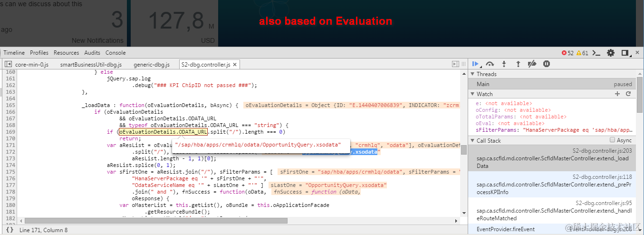Select _handleRouteMatched call stack frame
Image resolution: width=644 pixels, height=235 pixels.
tap(552, 210)
